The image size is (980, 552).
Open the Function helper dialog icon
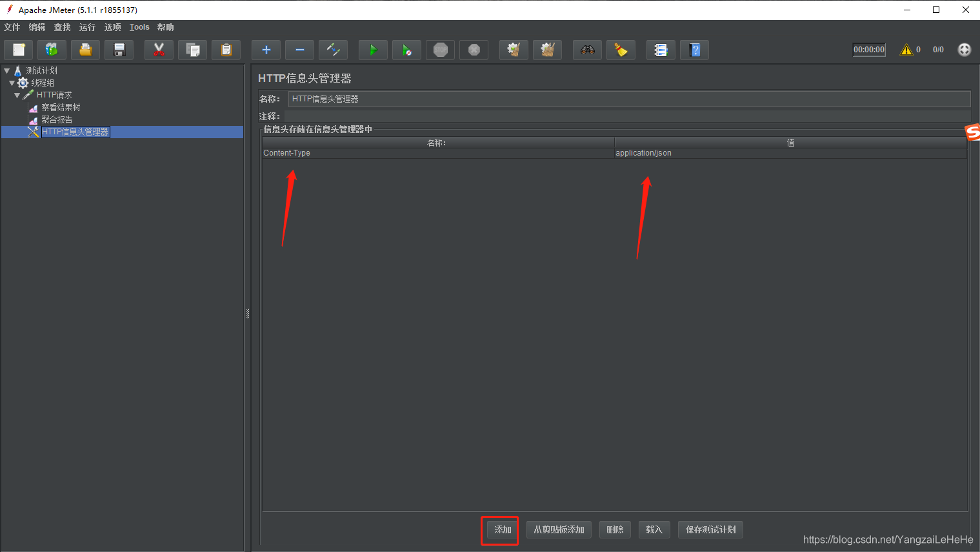(661, 50)
